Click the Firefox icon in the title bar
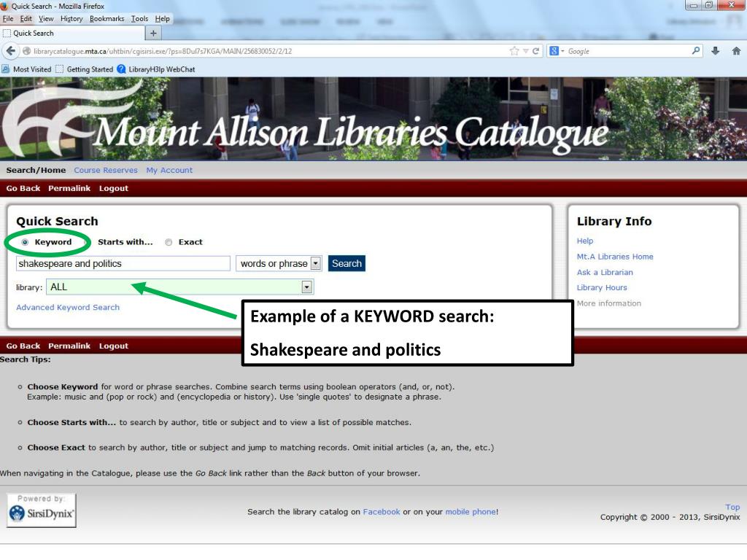Viewport: 747px width, 560px height. (x=4, y=6)
